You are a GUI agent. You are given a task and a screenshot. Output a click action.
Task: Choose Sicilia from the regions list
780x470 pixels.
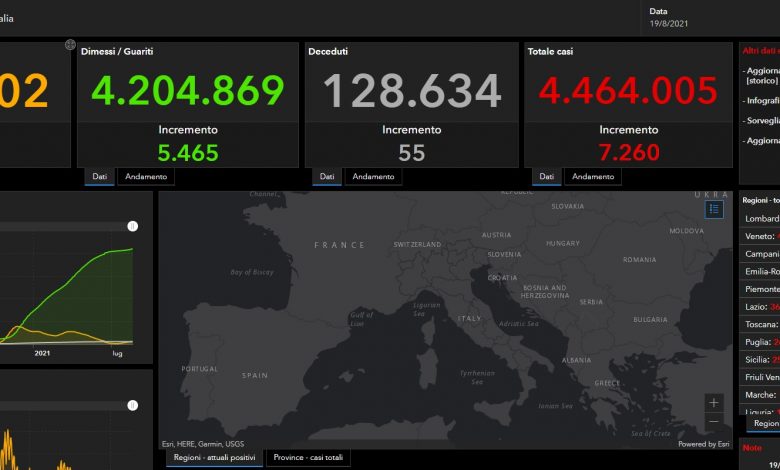[x=759, y=359]
